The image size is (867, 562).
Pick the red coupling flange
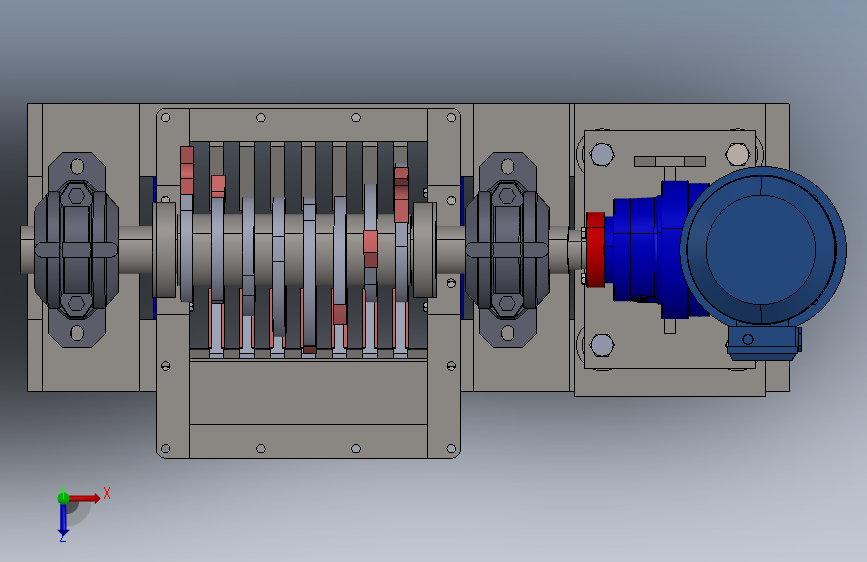coord(596,250)
